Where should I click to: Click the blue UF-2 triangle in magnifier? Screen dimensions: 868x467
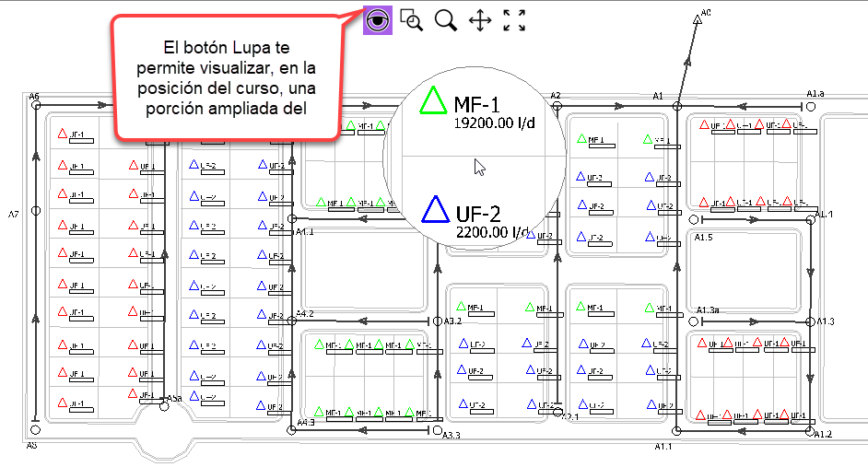[x=433, y=211]
